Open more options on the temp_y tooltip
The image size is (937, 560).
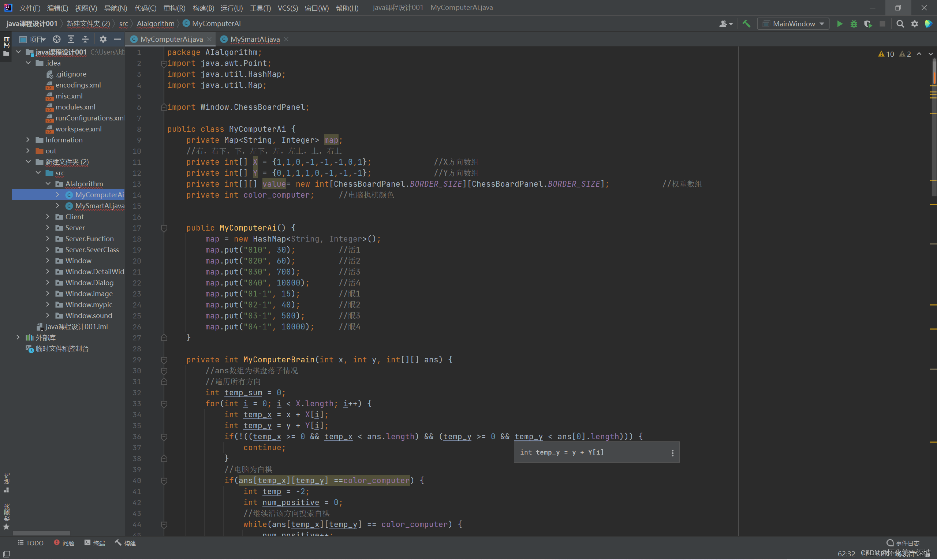coord(672,453)
